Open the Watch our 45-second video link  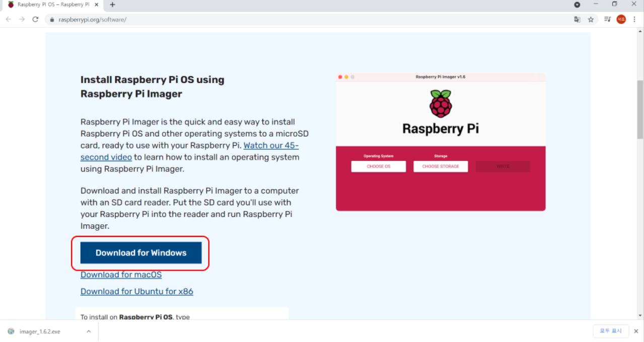pos(189,151)
